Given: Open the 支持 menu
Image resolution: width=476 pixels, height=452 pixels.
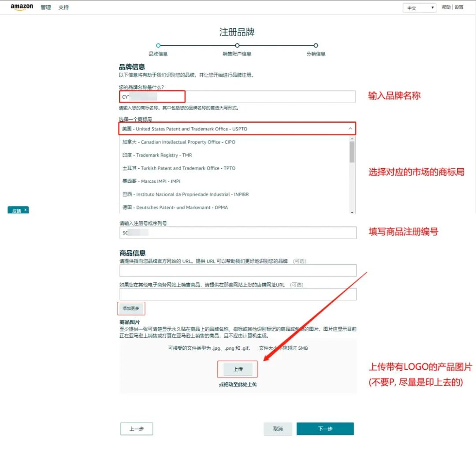Looking at the screenshot, I should tap(63, 7).
